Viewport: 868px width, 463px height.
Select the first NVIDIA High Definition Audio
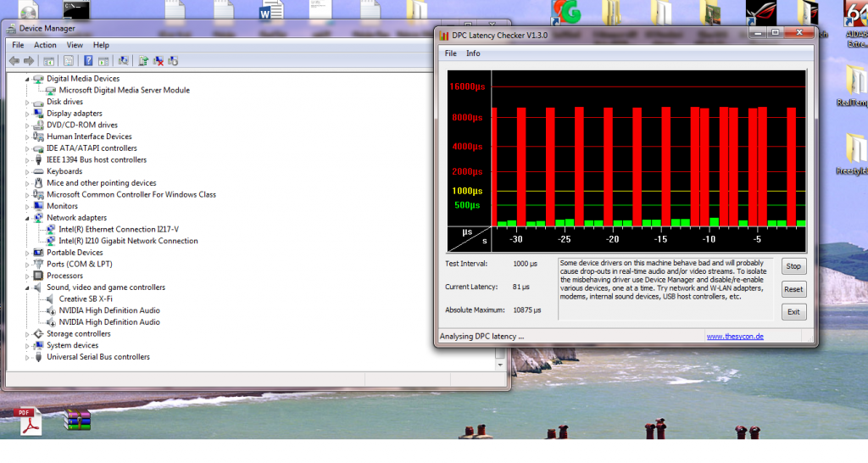[109, 310]
